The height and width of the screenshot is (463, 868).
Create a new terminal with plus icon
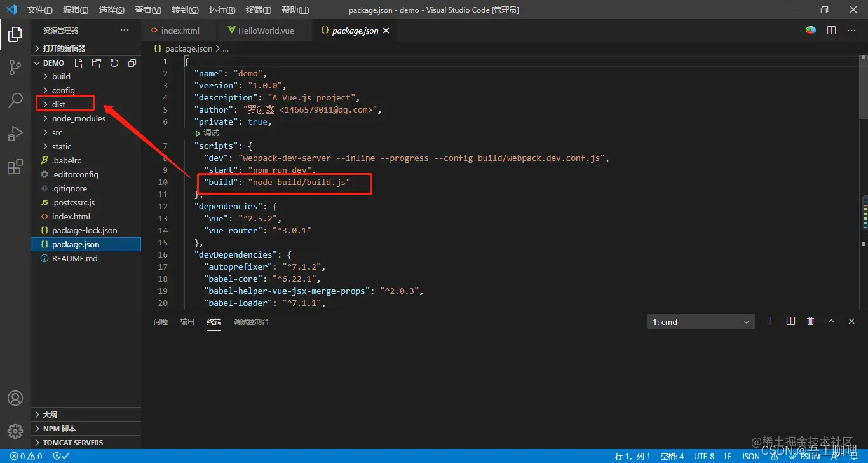click(x=770, y=321)
